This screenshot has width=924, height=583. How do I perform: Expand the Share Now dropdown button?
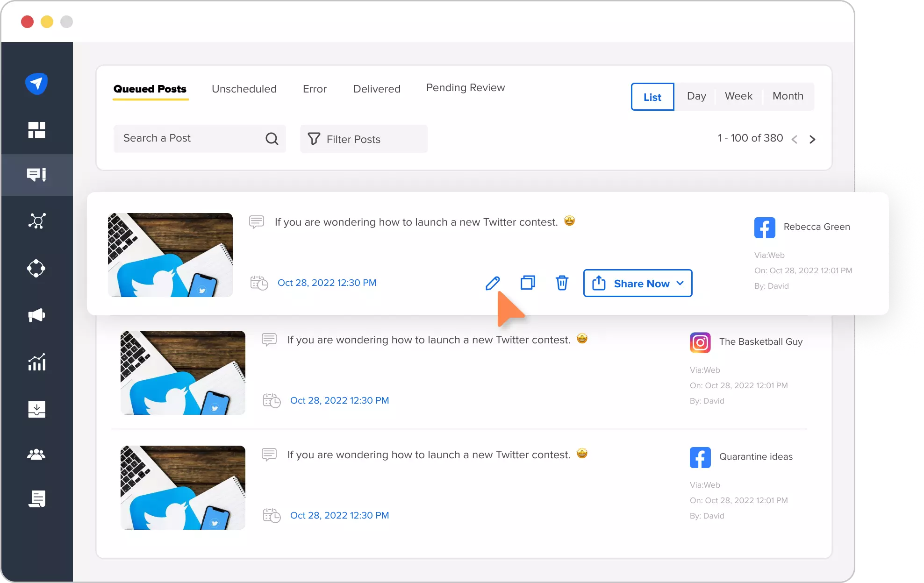[681, 283]
